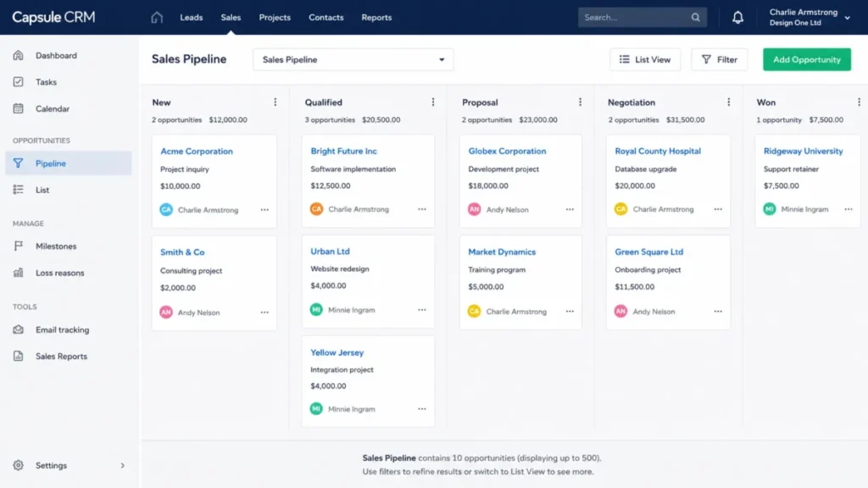Open the Qualified column options menu
Viewport: 868px width, 488px height.
[x=433, y=103]
